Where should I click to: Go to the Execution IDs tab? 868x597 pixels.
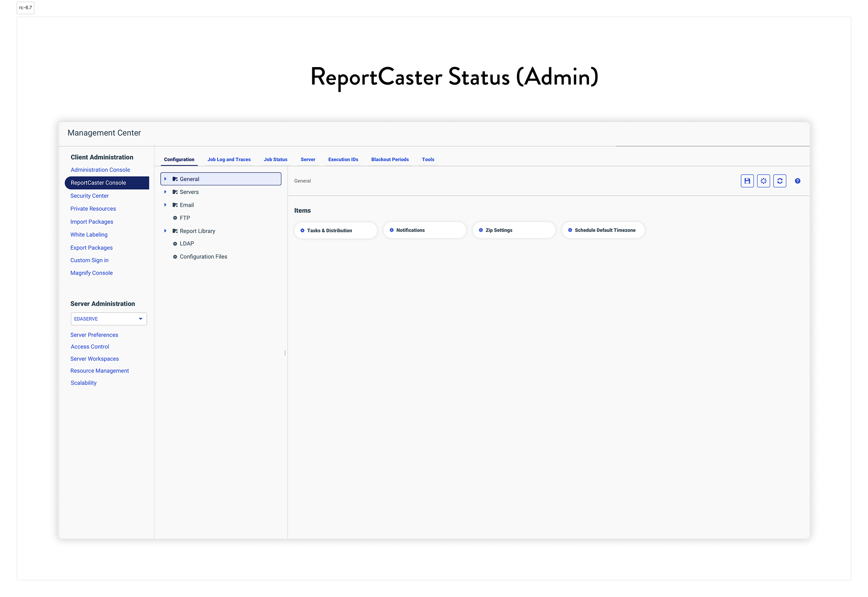[343, 160]
